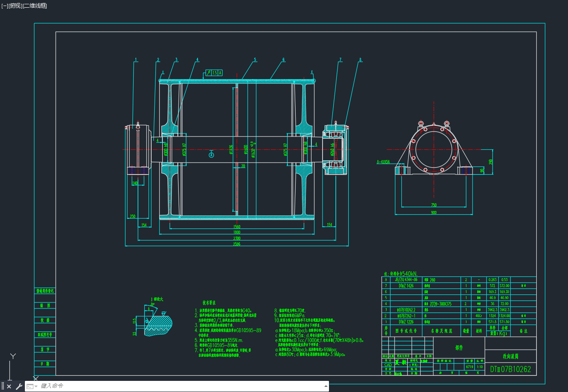The image size is (568, 392).
Task: Select total weight 72.00 in parts list
Action: point(504,304)
